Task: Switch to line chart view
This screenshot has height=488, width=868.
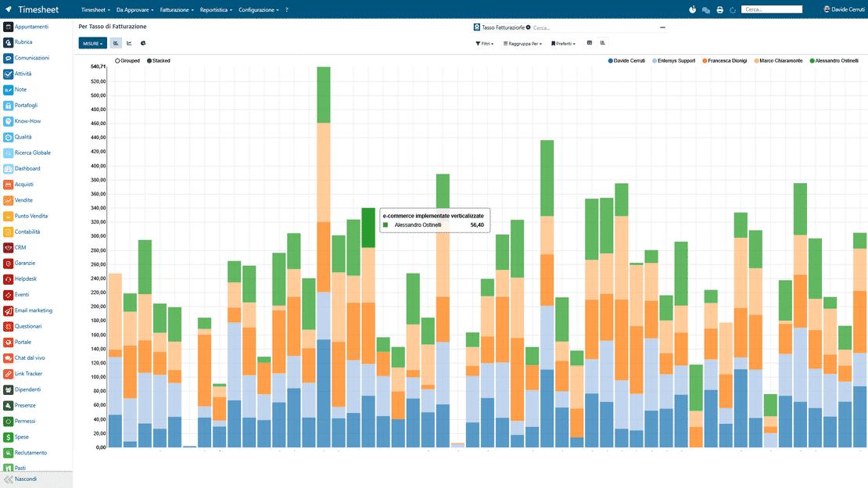Action: tap(129, 43)
